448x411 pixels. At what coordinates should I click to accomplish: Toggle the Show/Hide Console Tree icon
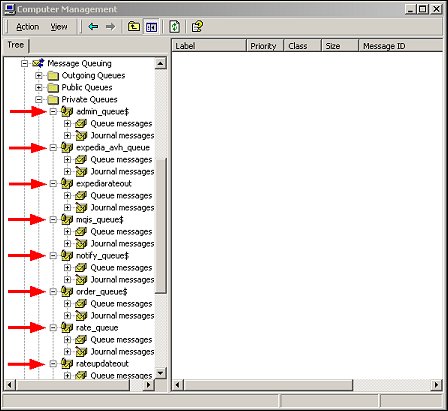[151, 27]
